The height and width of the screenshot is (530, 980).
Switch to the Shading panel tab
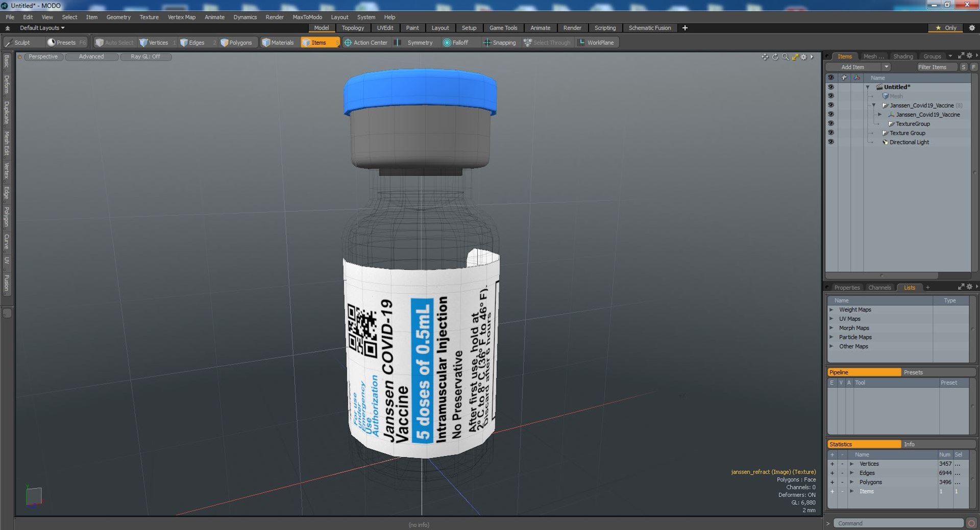point(903,56)
